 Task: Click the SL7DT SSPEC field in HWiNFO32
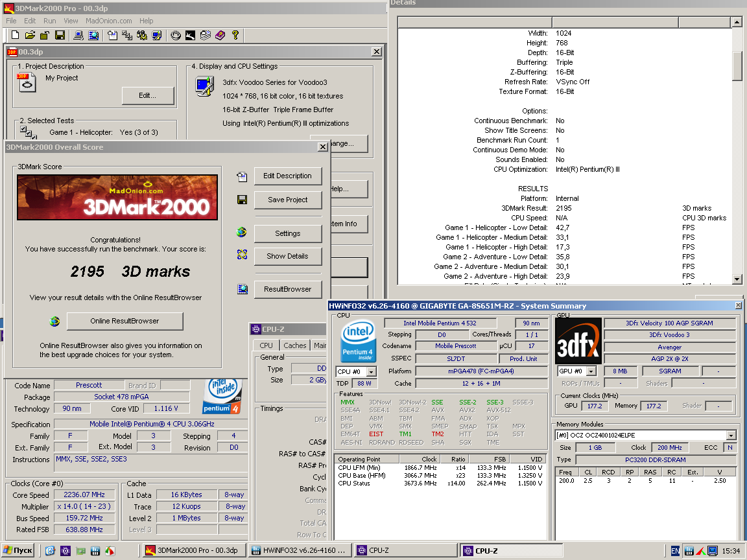456,359
